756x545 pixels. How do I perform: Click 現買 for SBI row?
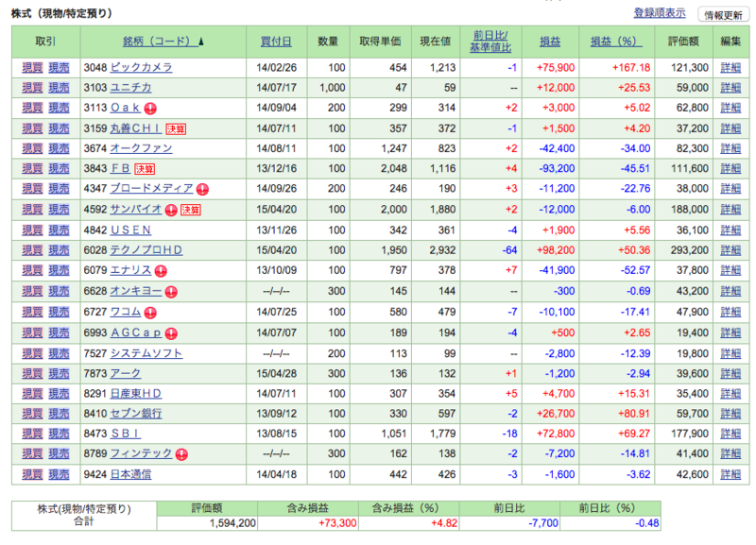(32, 434)
